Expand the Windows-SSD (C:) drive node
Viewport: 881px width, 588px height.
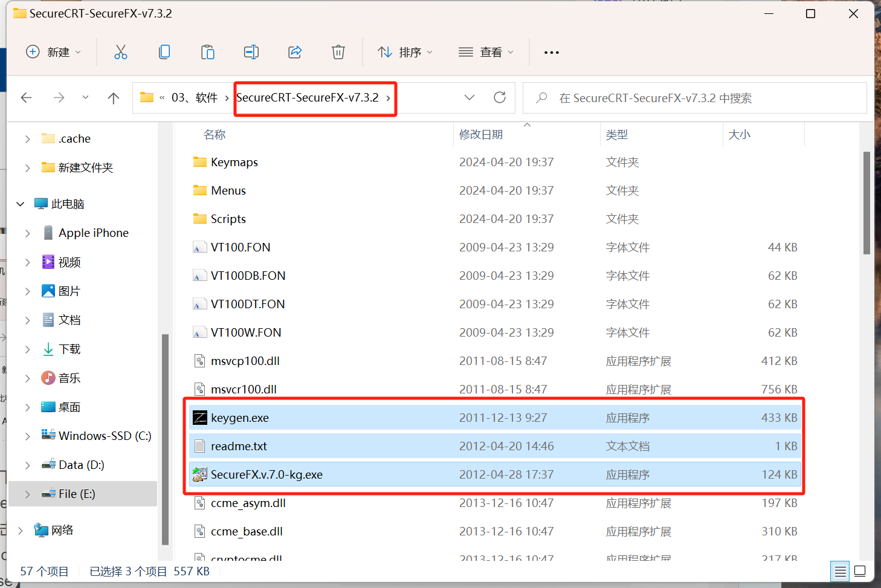[28, 436]
